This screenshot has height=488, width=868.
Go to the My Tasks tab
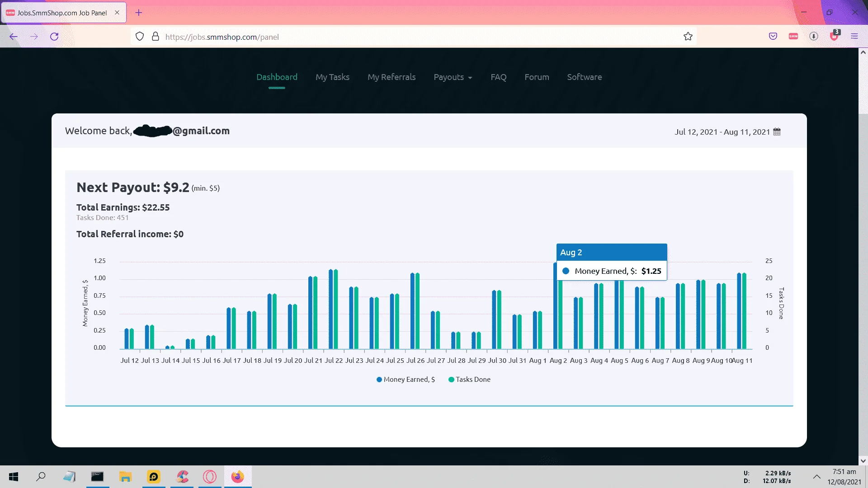332,77
